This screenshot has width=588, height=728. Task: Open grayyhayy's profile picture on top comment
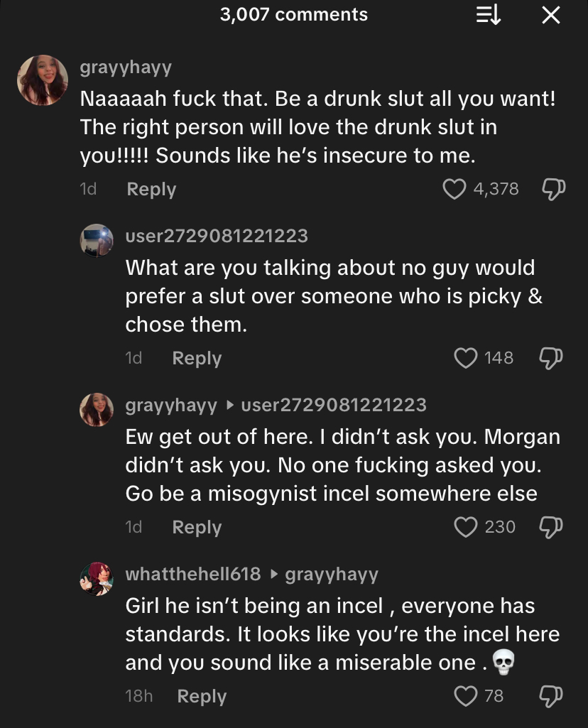click(43, 80)
